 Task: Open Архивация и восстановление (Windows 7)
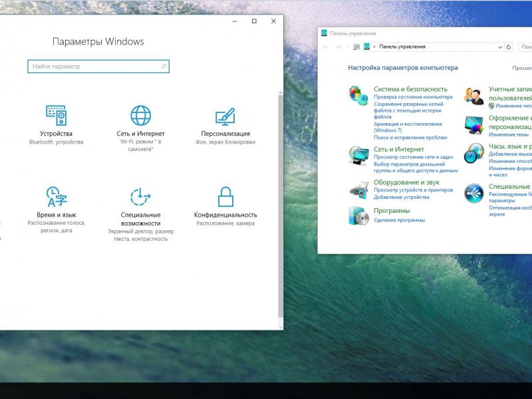pos(408,127)
